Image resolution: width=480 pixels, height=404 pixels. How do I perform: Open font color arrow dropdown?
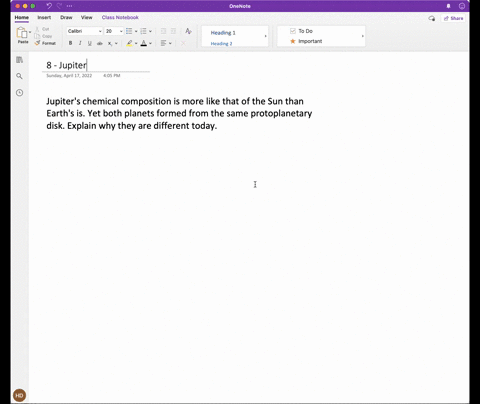coord(150,43)
